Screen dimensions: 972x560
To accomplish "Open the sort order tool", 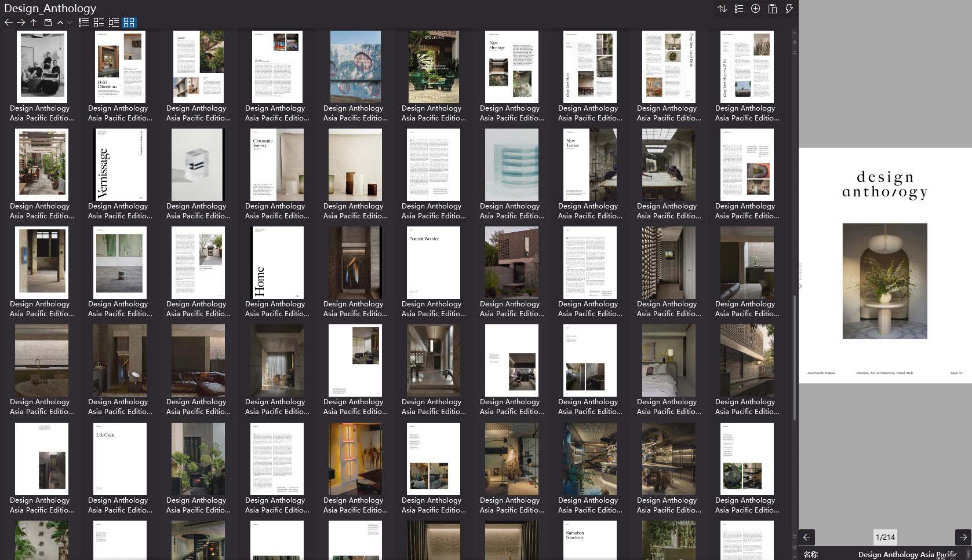I will click(722, 8).
